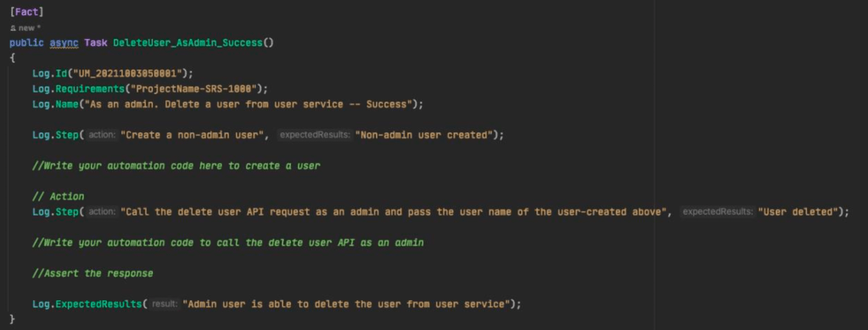Click the "//Assert the response" comment

click(92, 273)
